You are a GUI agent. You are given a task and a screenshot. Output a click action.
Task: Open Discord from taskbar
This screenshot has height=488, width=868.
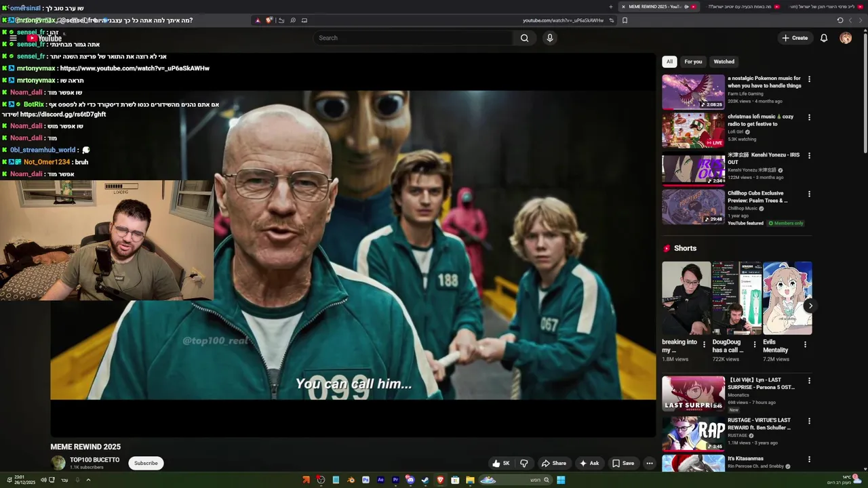[410, 480]
